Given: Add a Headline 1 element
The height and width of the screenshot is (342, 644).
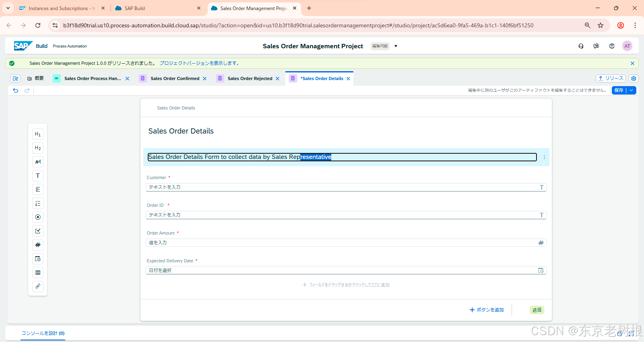Looking at the screenshot, I should pos(38,134).
